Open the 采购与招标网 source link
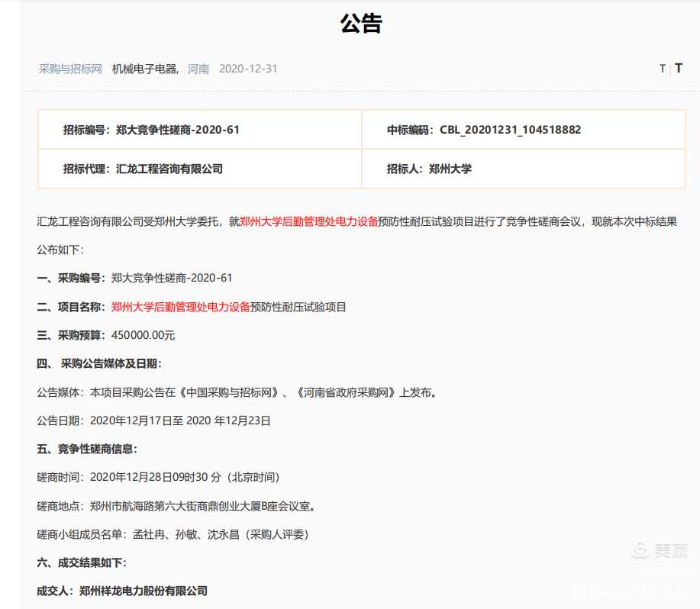700x609 pixels. click(x=70, y=69)
